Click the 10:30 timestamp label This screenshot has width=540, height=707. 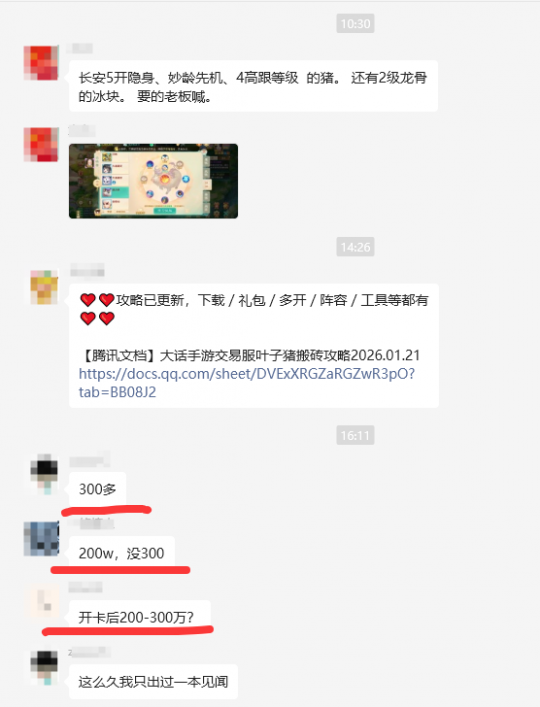[x=355, y=23]
